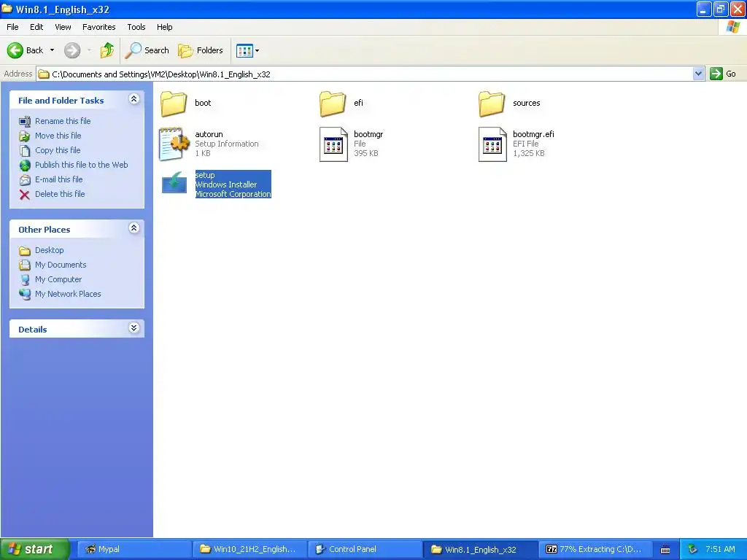The height and width of the screenshot is (560, 747).
Task: Click the Copy this file icon
Action: 25,150
